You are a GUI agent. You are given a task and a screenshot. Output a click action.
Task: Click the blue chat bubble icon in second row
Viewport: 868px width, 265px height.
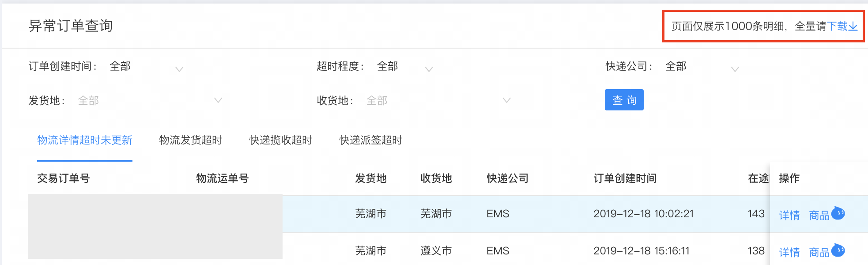coord(838,251)
